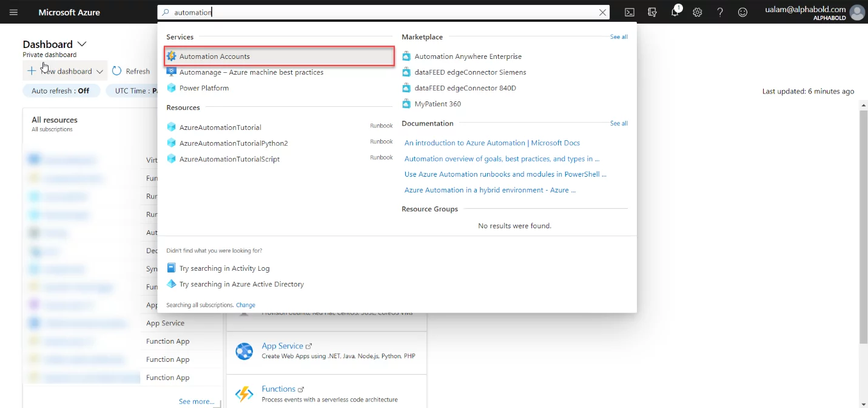Click the Automanage service icon

tap(172, 72)
